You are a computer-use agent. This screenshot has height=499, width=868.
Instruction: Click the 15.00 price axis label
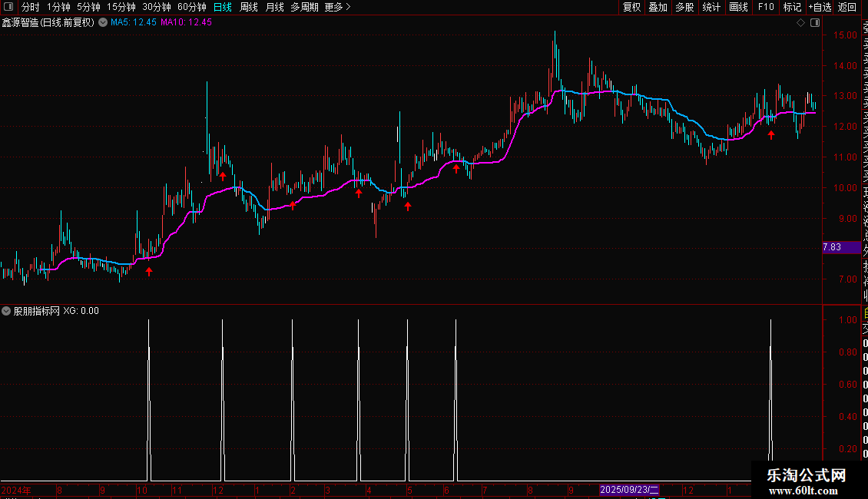[x=845, y=35]
